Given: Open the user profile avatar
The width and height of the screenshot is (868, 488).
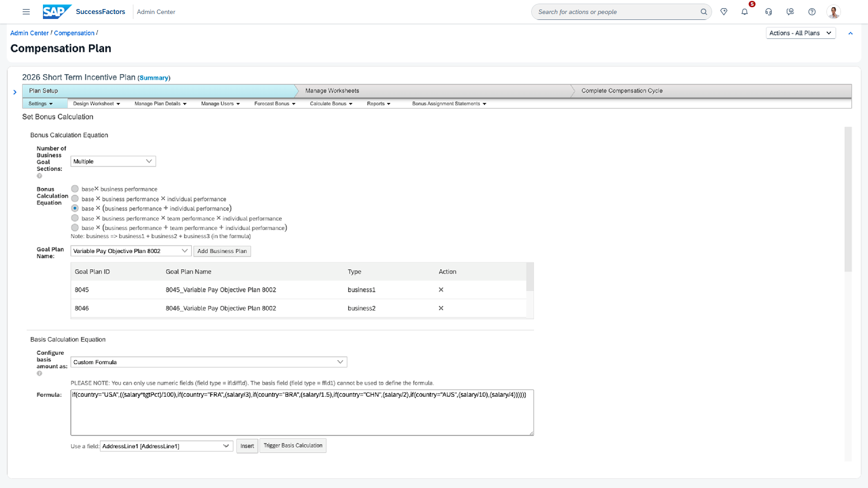Looking at the screenshot, I should pyautogui.click(x=834, y=12).
